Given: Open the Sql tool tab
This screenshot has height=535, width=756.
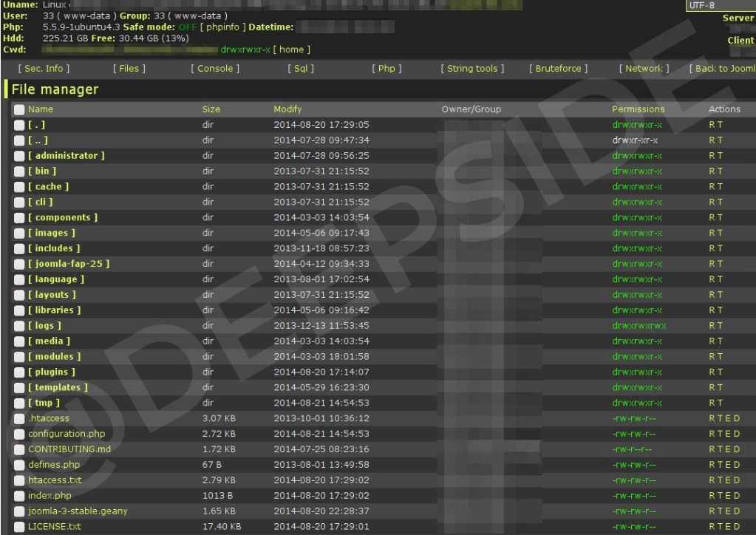Looking at the screenshot, I should (x=301, y=69).
